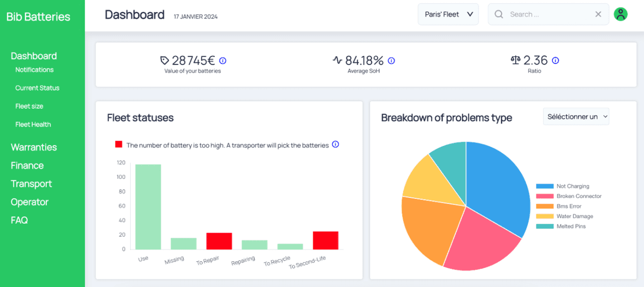Click the user profile avatar icon

621,14
